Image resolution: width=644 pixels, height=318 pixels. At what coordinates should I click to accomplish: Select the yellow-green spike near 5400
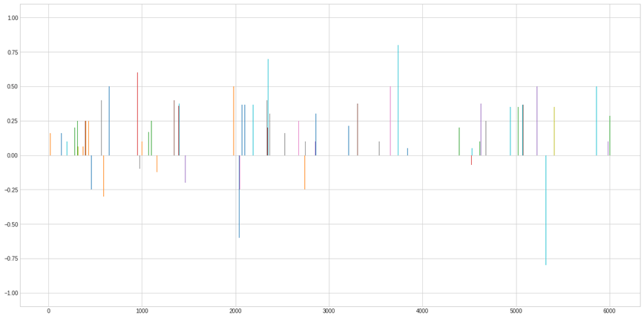tap(554, 132)
